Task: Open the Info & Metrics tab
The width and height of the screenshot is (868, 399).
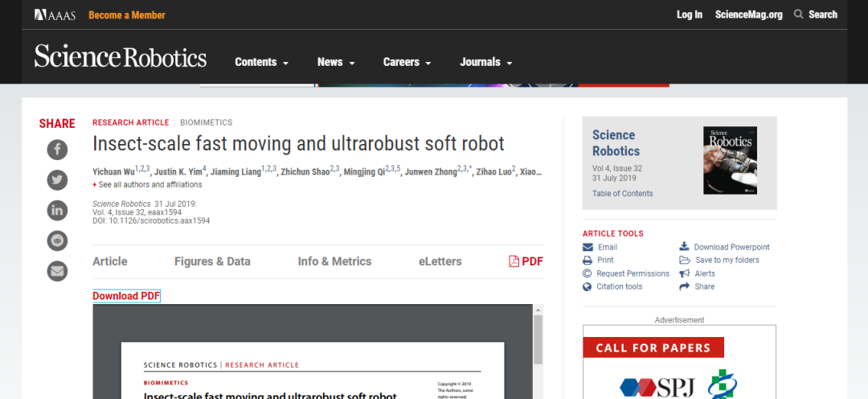Action: click(x=334, y=261)
